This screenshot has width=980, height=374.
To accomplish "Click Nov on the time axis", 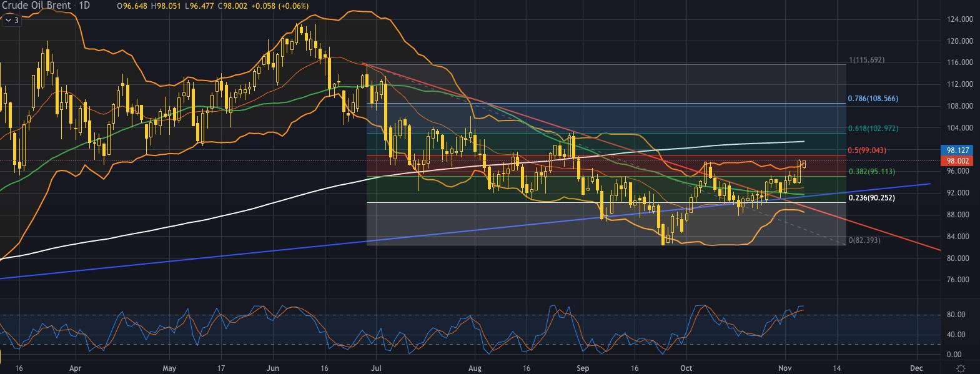I will (x=784, y=368).
